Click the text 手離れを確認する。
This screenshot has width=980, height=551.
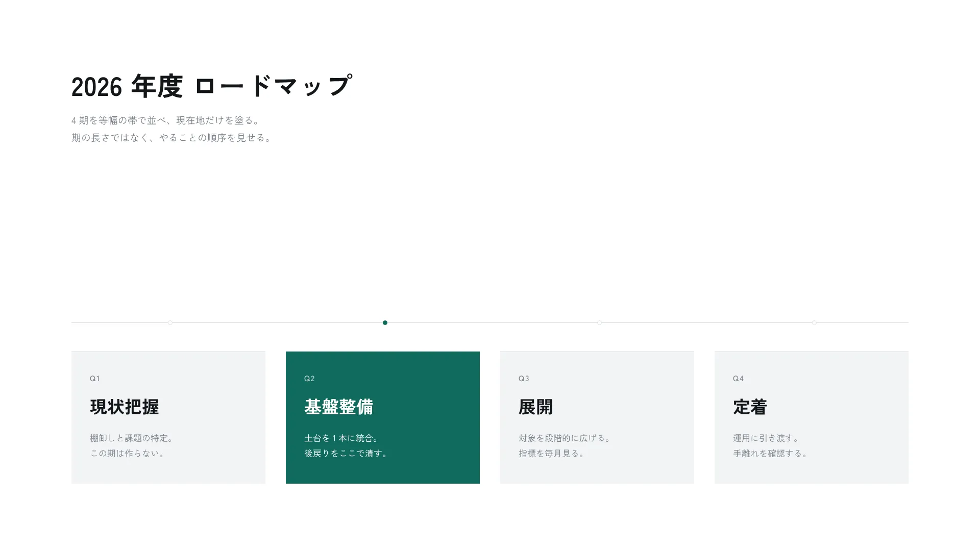(771, 454)
